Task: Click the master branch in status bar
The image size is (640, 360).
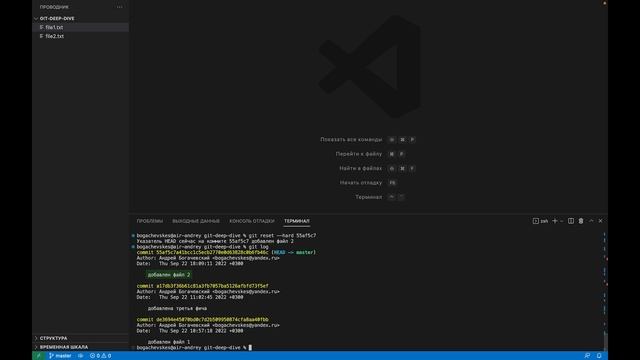Action: (60, 356)
